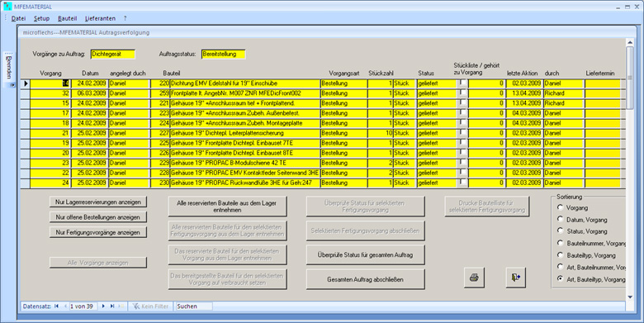
Task: Select Status, Vorgang sorting option
Action: (560, 230)
